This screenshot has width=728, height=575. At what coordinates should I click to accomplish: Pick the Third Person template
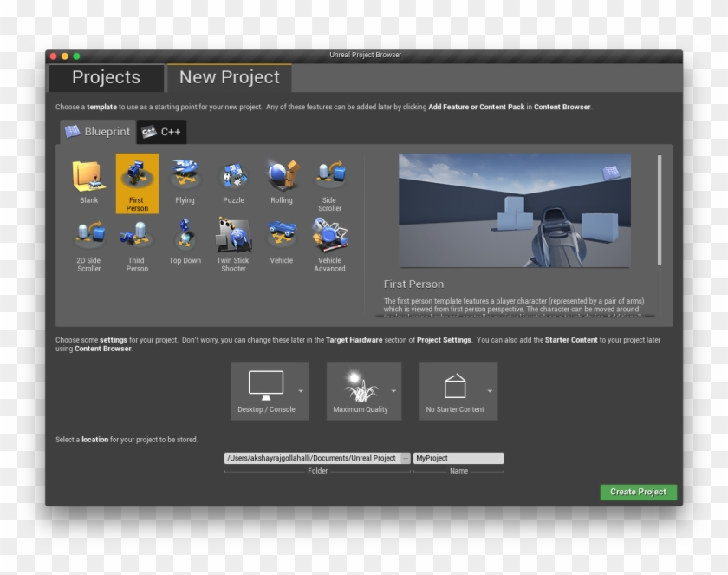click(x=137, y=245)
